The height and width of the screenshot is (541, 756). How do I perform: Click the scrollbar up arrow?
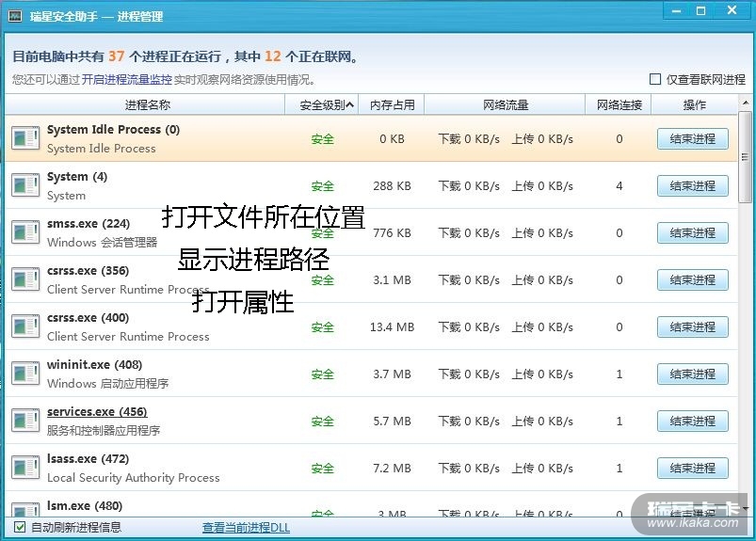(746, 103)
